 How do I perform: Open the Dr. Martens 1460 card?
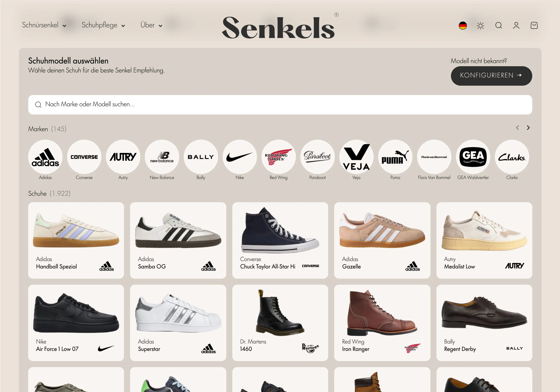point(280,323)
